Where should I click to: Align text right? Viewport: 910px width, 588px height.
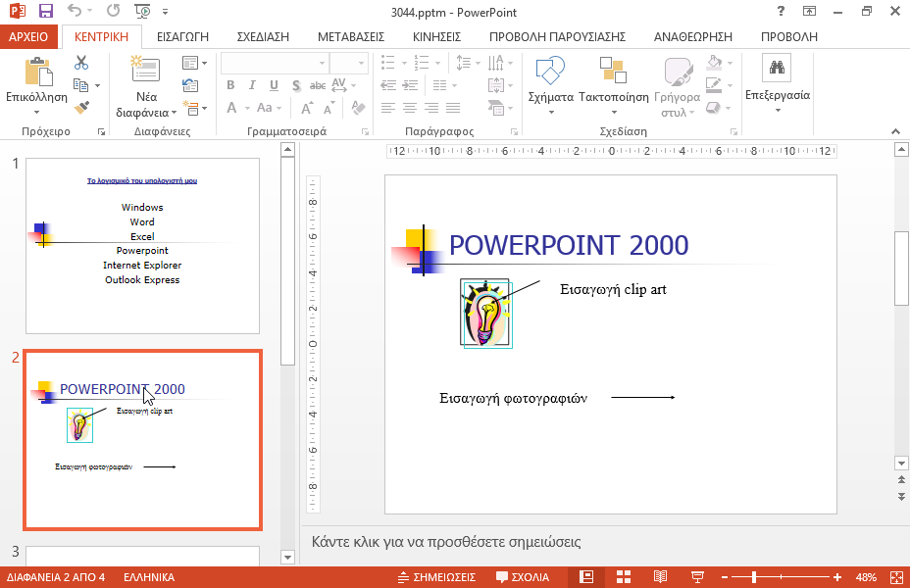pos(431,108)
